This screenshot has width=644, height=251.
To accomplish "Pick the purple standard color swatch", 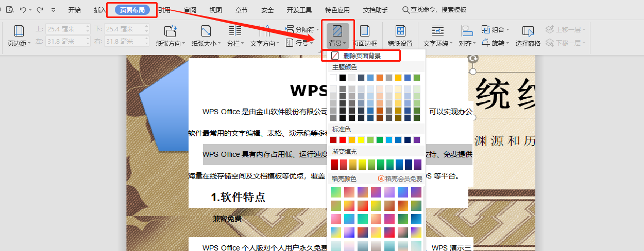I will 417,140.
